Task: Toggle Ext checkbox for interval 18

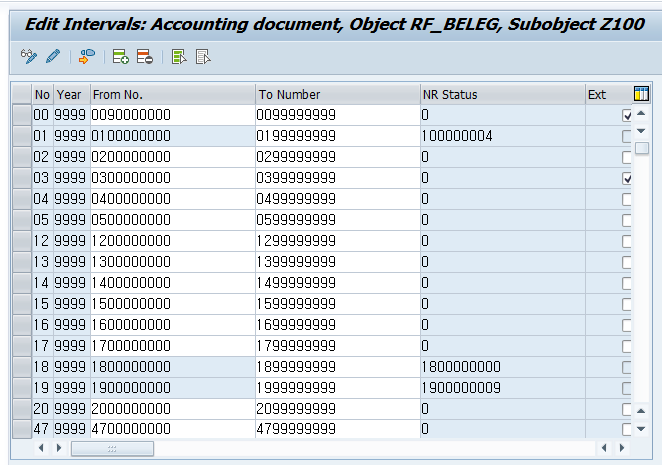Action: (627, 367)
